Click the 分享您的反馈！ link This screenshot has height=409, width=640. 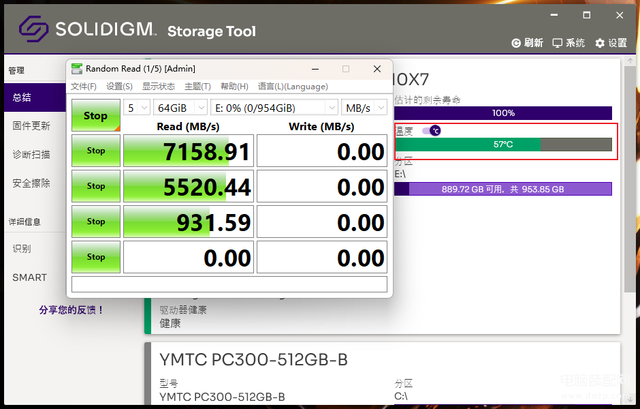click(x=71, y=310)
